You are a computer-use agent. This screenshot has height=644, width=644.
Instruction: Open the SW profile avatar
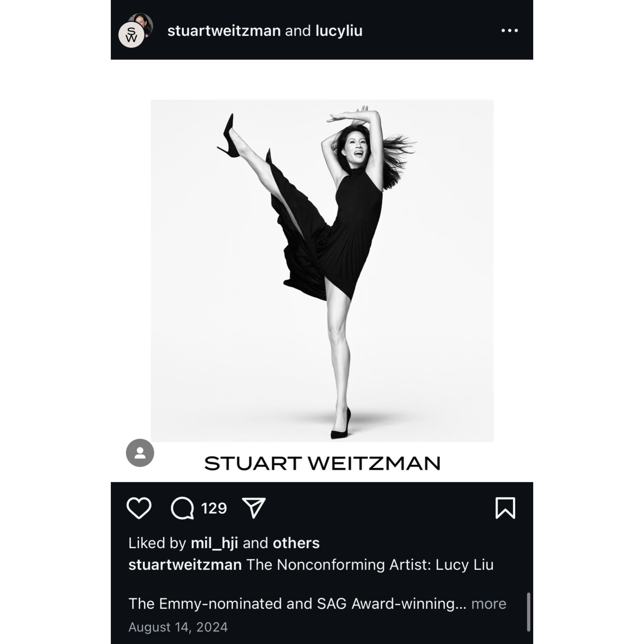(131, 35)
